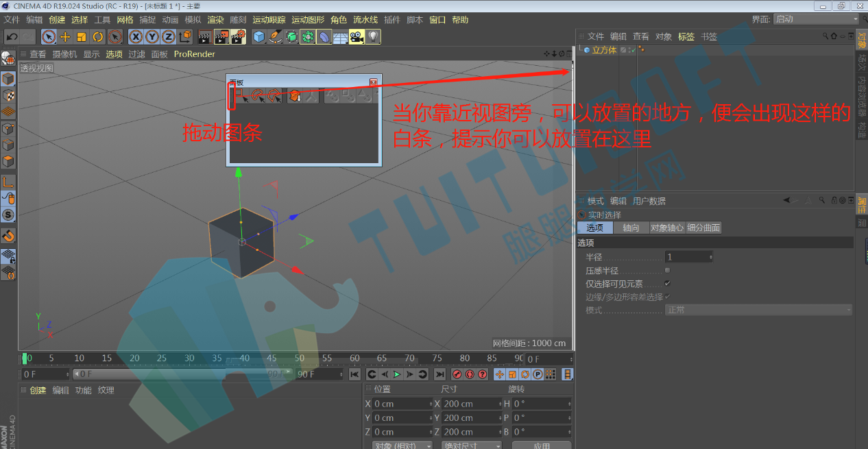Toggle 仅选择可见元素 checkbox
The height and width of the screenshot is (449, 868).
[668, 283]
